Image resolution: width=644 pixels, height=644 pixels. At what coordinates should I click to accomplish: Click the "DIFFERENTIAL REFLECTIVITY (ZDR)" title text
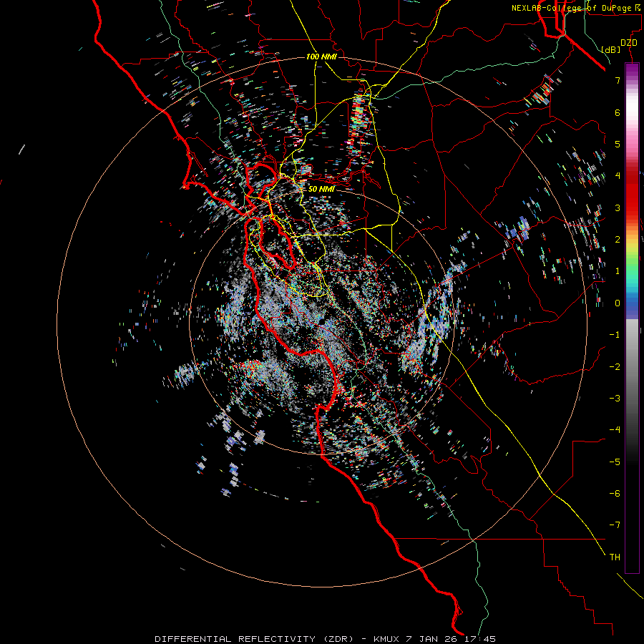point(254,639)
